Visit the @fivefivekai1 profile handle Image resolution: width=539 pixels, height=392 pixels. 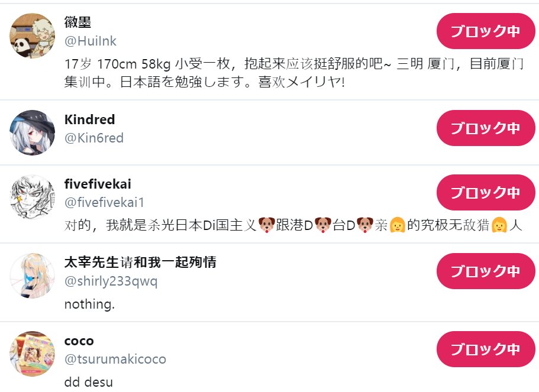[104, 202]
